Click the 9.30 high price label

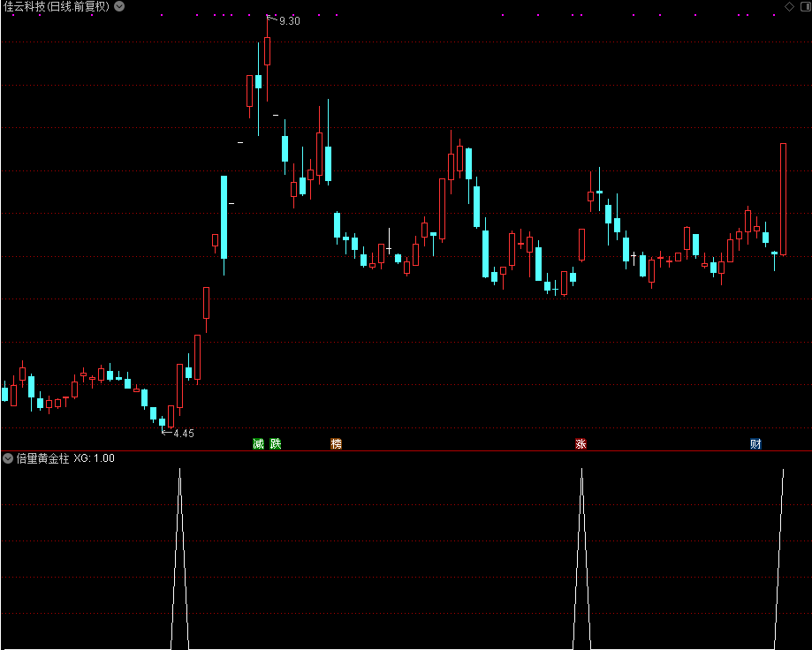(290, 21)
